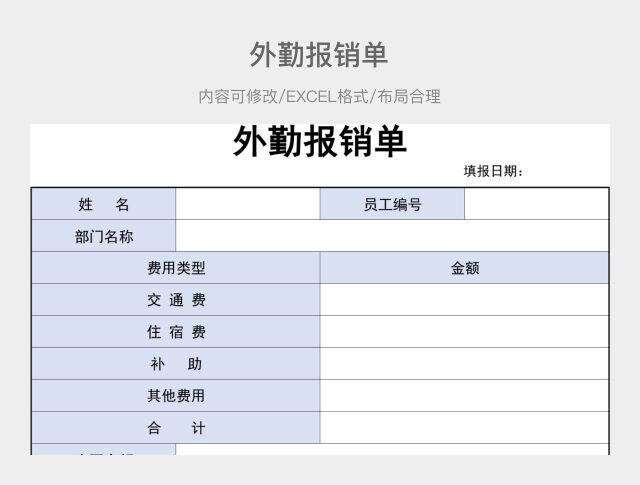Click the gray 外勤报销单 page heading
This screenshot has height=485, width=640.
point(319,55)
